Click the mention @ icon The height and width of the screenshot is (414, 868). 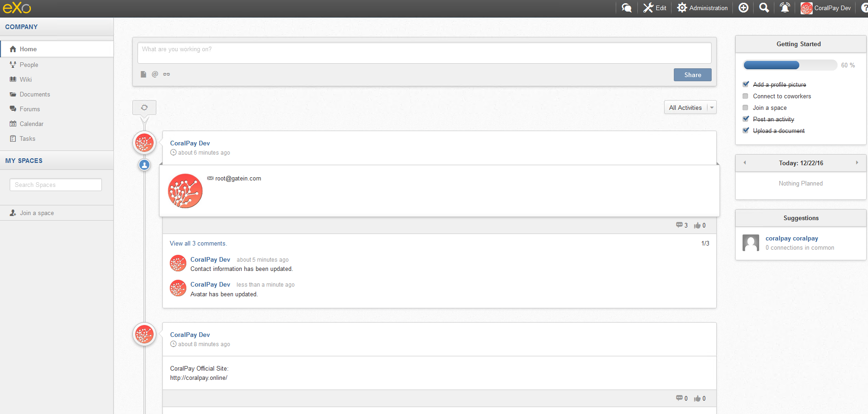[155, 74]
